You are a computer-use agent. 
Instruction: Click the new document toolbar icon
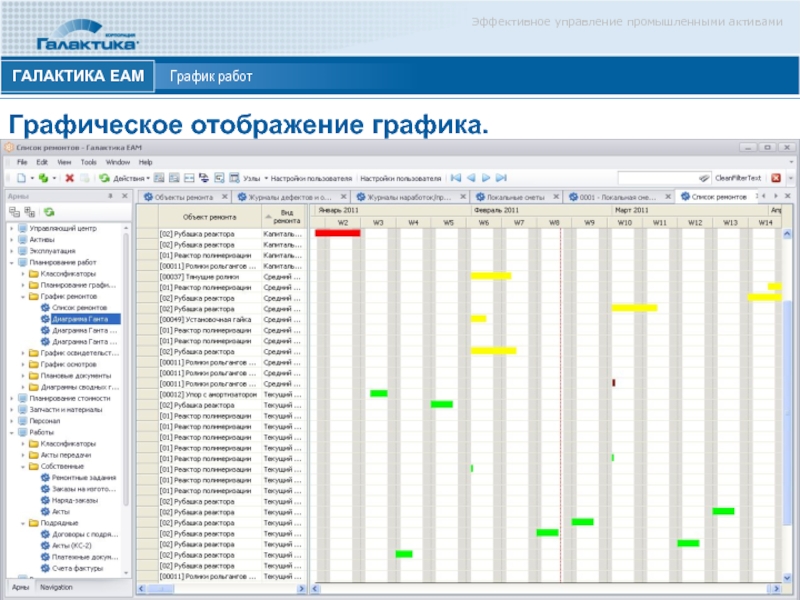20,178
